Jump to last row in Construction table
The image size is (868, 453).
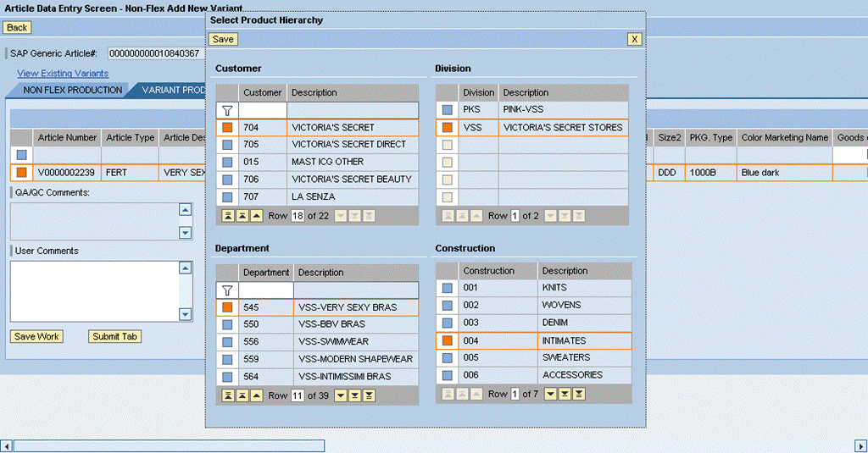tap(579, 394)
